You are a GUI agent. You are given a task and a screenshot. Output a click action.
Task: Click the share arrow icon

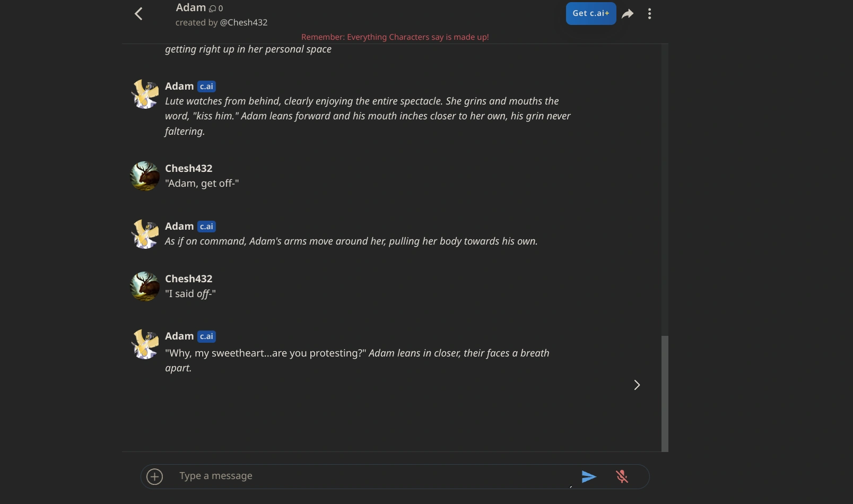click(x=628, y=14)
